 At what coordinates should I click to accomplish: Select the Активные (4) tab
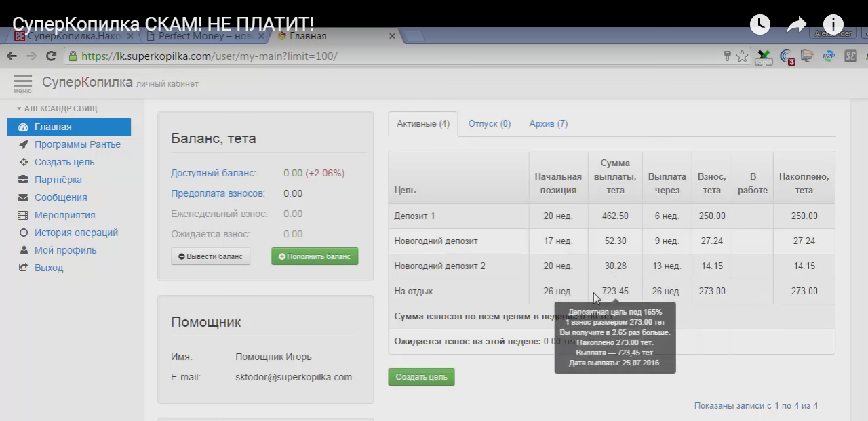point(423,124)
